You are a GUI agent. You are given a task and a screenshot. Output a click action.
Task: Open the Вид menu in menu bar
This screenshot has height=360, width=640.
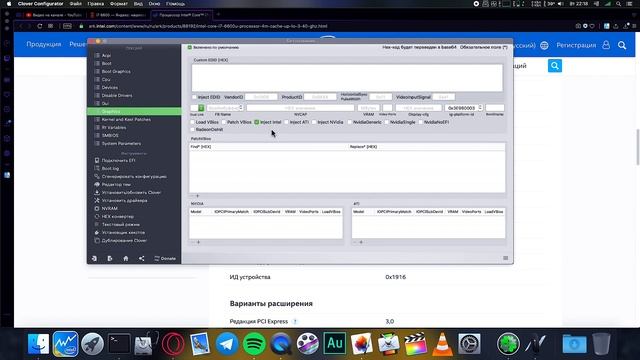coord(138,4)
